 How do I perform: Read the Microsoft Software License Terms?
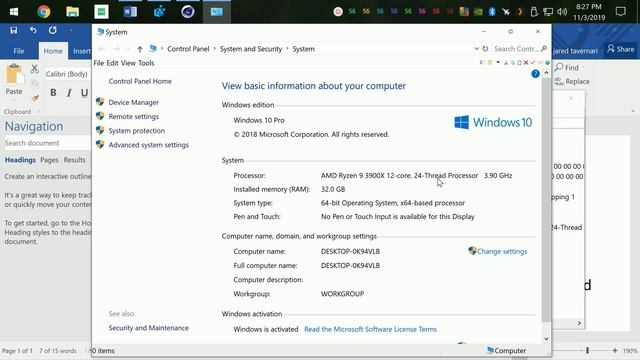[371, 329]
